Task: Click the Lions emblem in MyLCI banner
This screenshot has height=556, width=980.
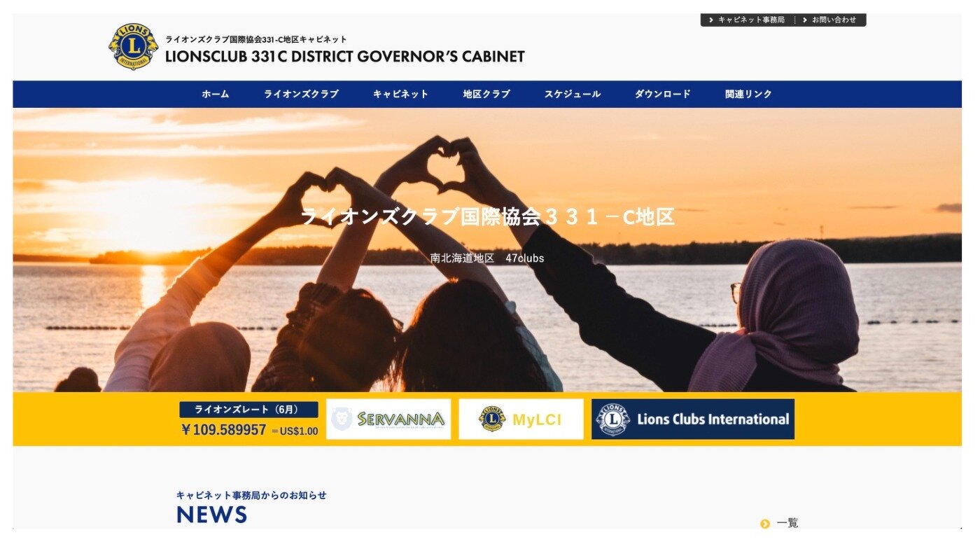Action: (x=492, y=419)
